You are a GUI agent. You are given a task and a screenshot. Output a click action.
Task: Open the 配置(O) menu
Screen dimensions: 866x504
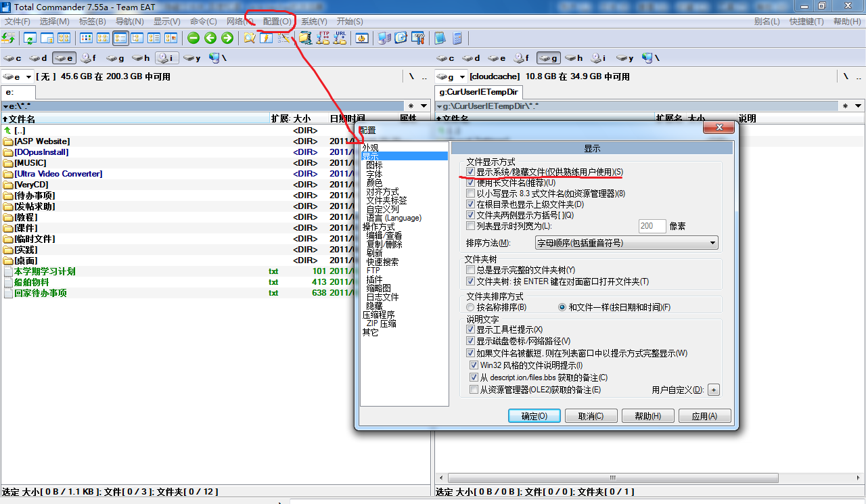(x=277, y=22)
